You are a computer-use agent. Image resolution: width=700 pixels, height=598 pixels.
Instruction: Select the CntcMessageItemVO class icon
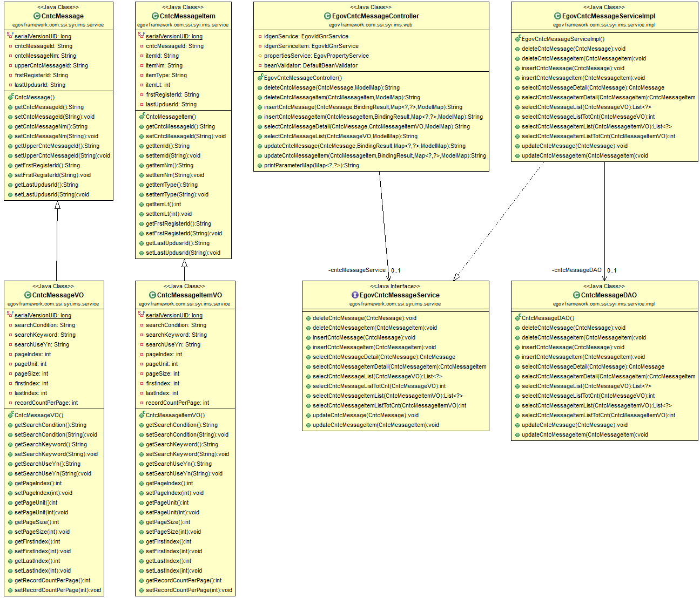tap(152, 295)
